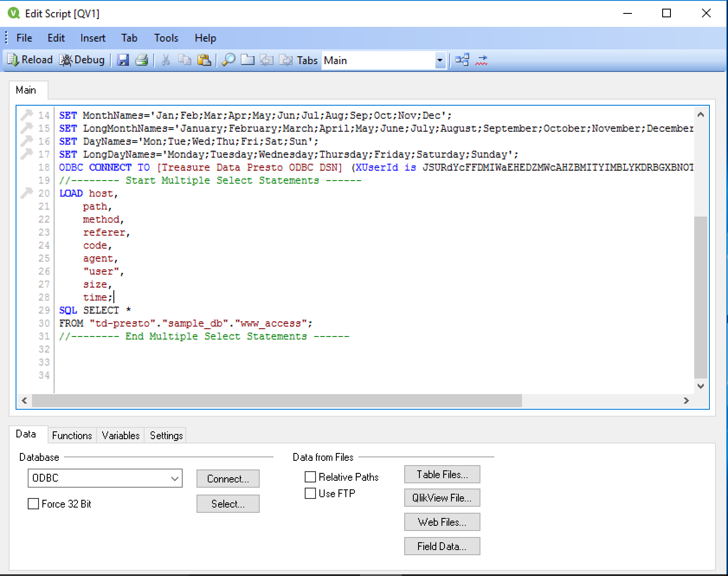Open the Tools menu
Image resolution: width=728 pixels, height=576 pixels.
[166, 38]
